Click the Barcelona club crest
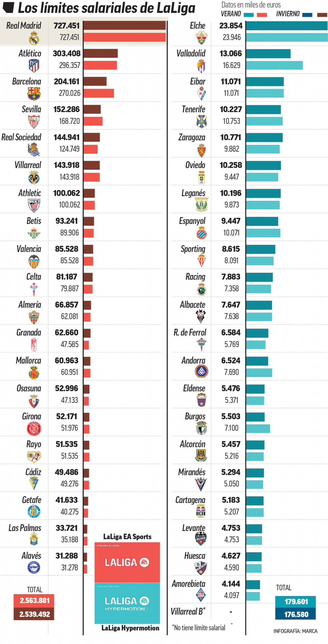The image size is (328, 644). (x=34, y=94)
